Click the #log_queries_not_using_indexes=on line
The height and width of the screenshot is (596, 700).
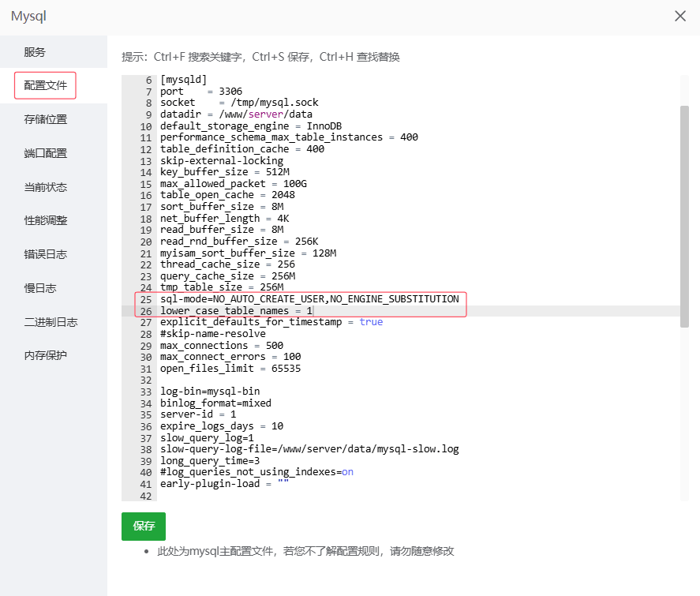(256, 472)
